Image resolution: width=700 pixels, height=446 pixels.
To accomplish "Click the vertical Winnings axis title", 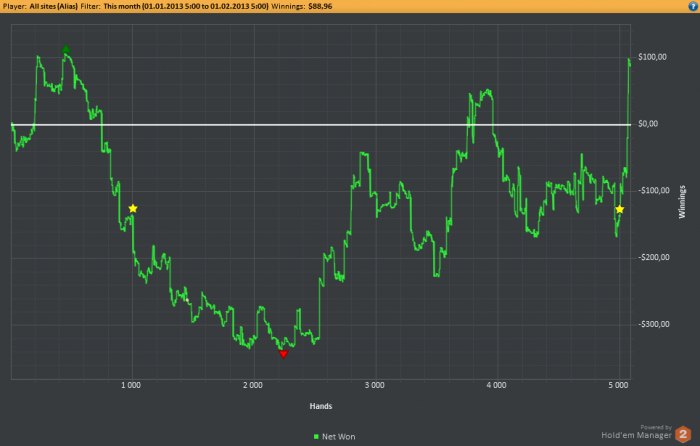I will [x=682, y=202].
